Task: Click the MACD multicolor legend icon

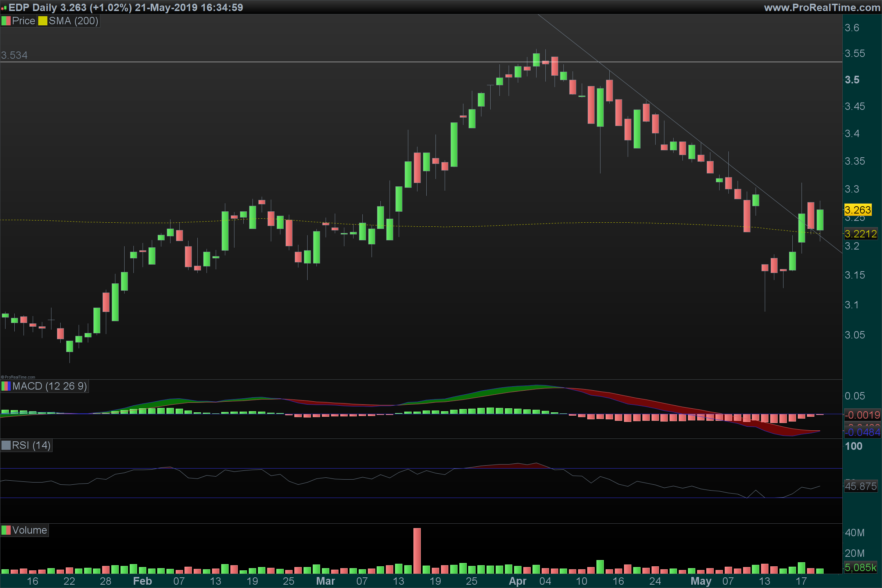Action: tap(6, 386)
